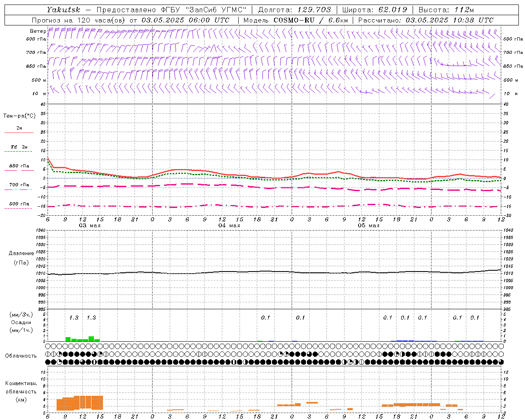Click the "(км)" convective cloud units label
The width and height of the screenshot is (525, 420).
(x=21, y=399)
